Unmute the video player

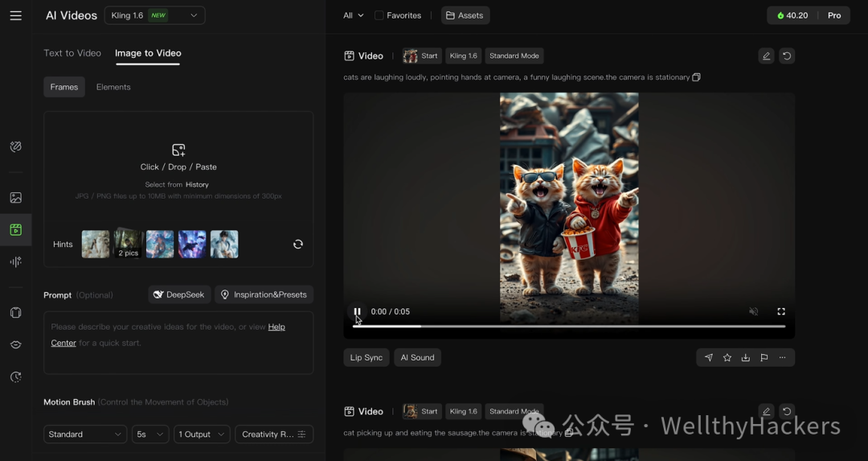coord(753,311)
